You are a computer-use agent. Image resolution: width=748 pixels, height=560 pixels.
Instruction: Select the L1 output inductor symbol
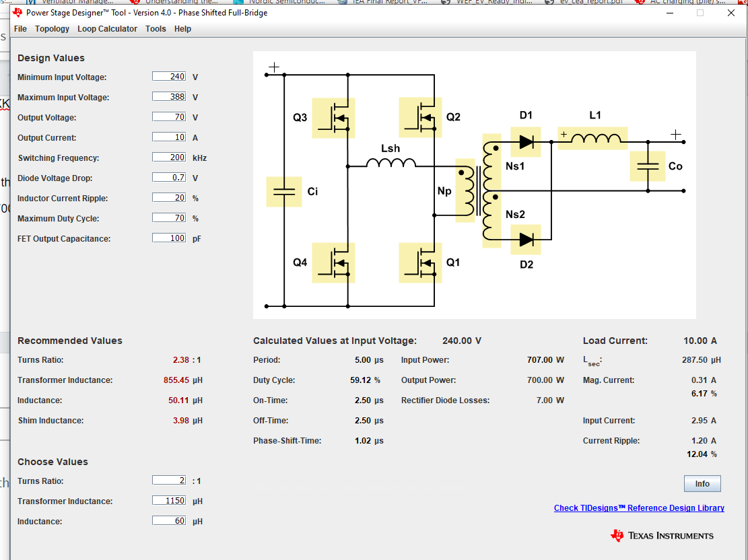tap(592, 139)
